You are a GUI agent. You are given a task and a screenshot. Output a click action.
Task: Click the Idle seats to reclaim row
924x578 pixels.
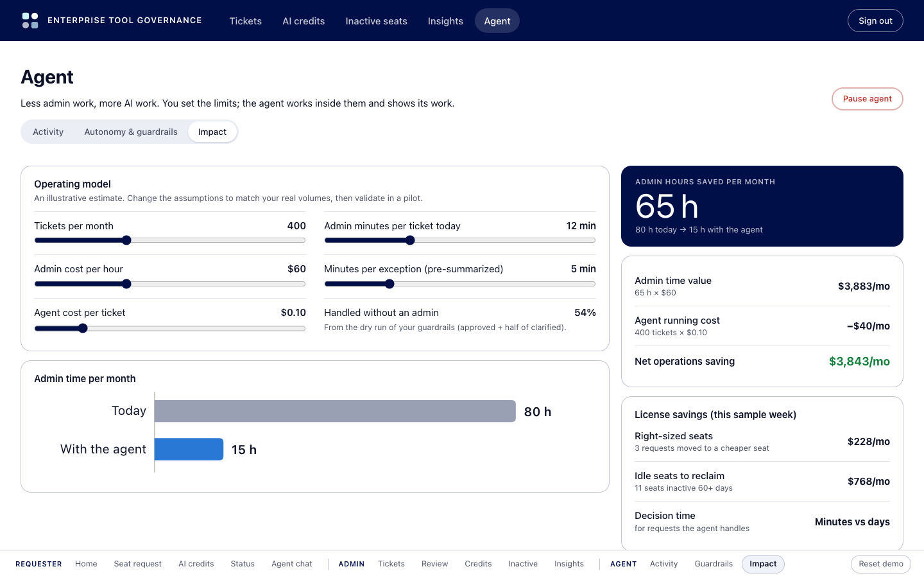coord(762,482)
